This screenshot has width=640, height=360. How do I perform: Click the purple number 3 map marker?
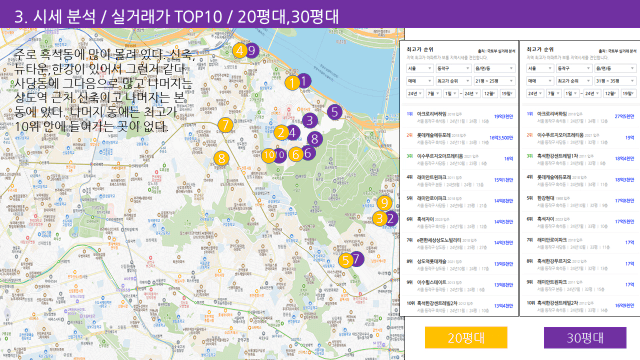point(310,120)
